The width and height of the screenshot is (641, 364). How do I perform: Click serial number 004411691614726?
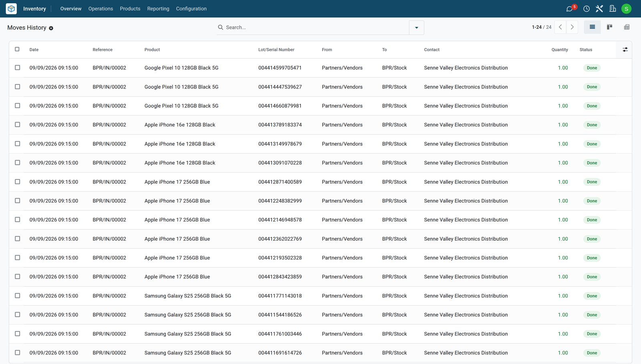point(280,353)
